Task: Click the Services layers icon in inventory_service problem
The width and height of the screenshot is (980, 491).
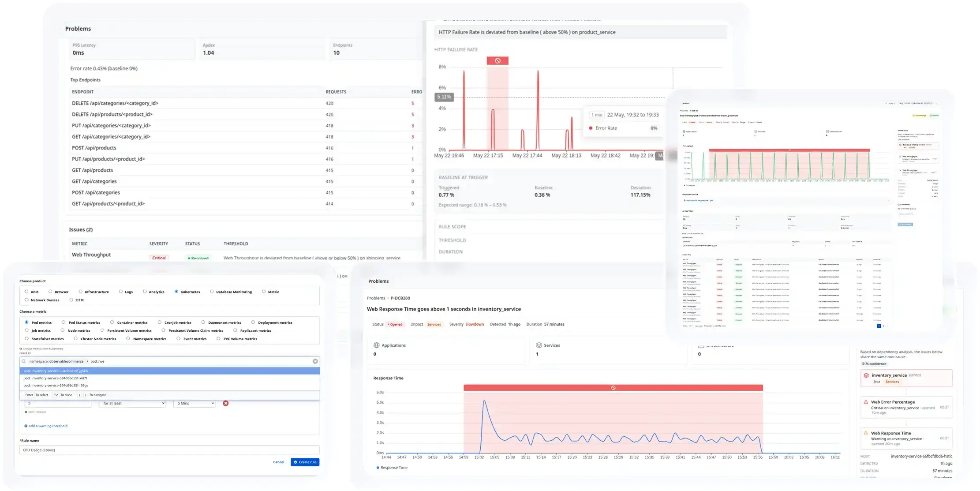Action: [x=539, y=345]
